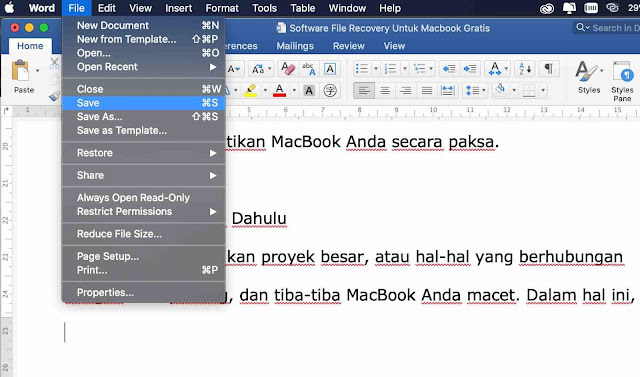Click the red font color A
The image size is (640, 377).
[x=279, y=90]
